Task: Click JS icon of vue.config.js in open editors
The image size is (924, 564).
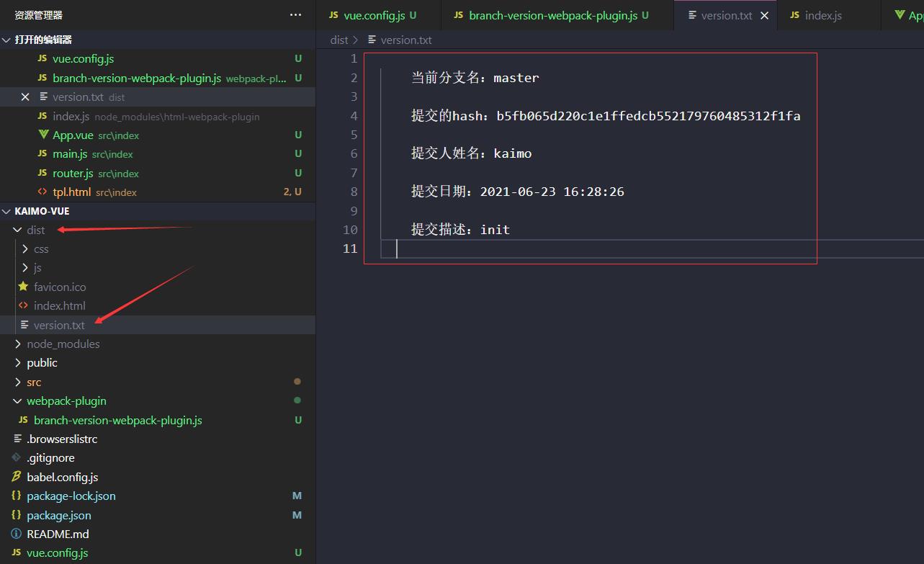Action: pyautogui.click(x=42, y=58)
